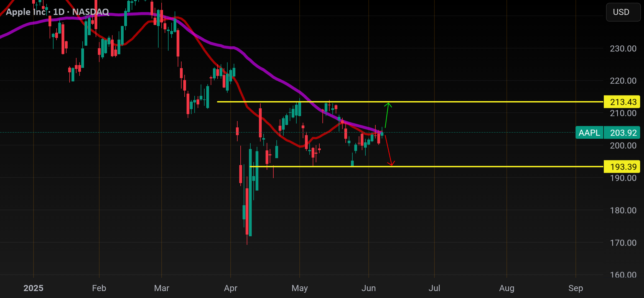Viewport: 644px width, 298px height.
Task: Click the 2025 label on time axis
Action: pyautogui.click(x=33, y=288)
